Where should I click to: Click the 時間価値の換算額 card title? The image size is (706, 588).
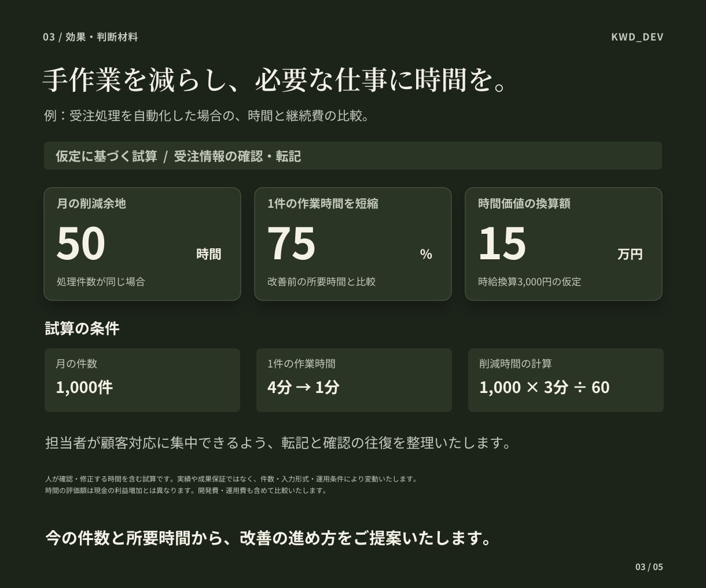click(x=524, y=204)
